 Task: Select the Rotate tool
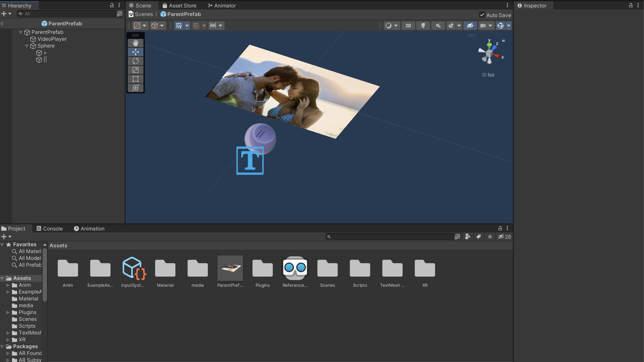(x=136, y=61)
